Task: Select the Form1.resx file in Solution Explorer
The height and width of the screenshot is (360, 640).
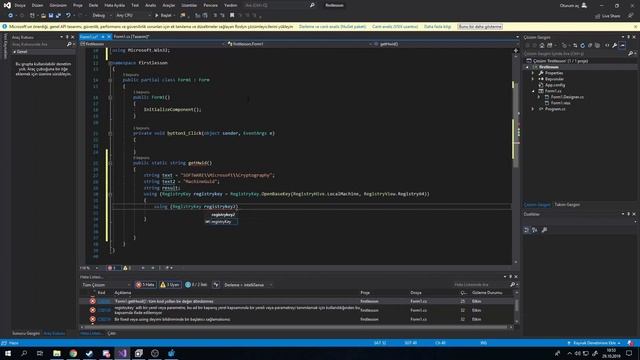Action: (x=560, y=103)
